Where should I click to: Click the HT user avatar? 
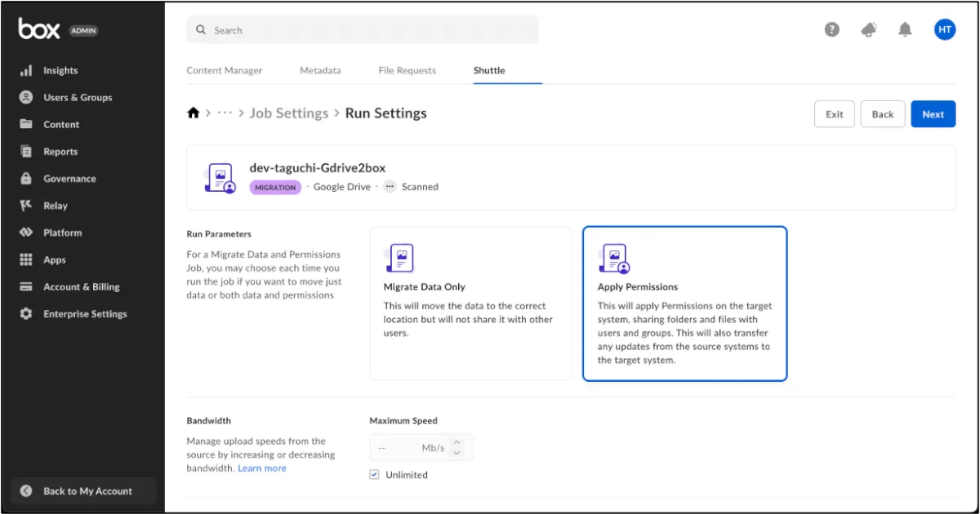click(x=945, y=30)
